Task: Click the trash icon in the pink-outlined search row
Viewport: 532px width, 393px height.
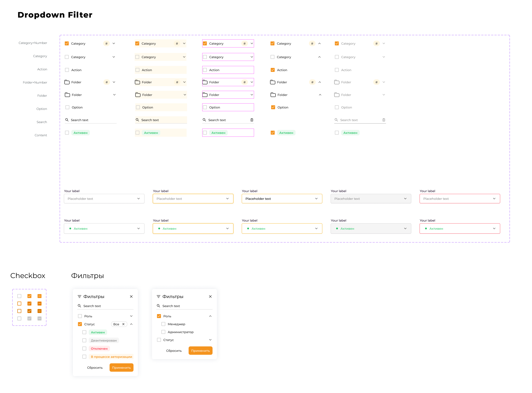Action: pos(252,120)
